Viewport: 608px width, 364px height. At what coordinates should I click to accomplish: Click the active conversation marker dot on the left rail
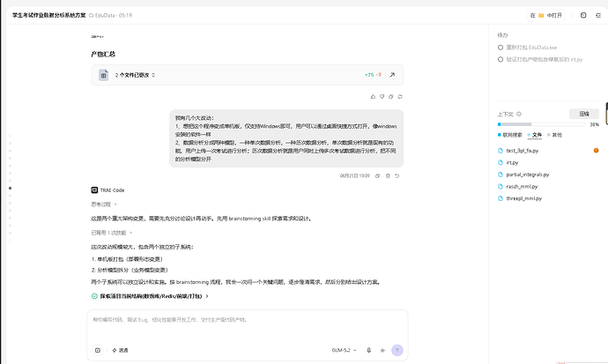pyautogui.click(x=10, y=188)
